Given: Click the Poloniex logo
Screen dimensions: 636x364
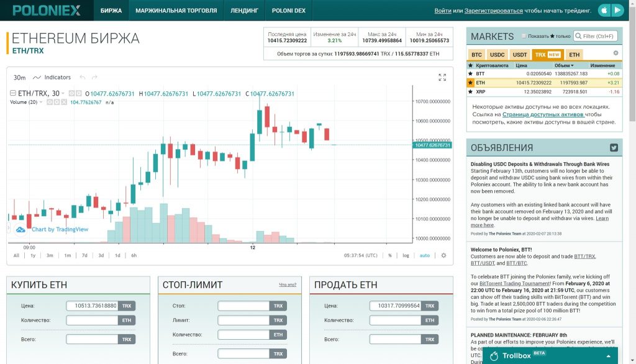Looking at the screenshot, I should point(47,11).
